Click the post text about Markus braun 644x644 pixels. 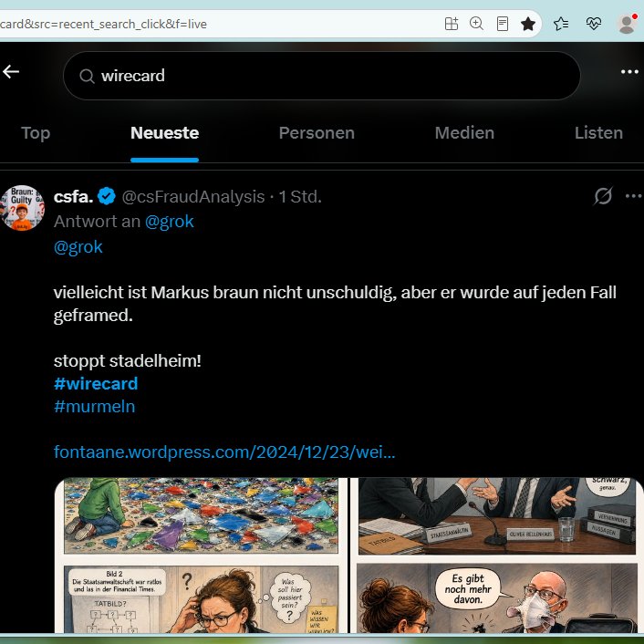pos(335,304)
